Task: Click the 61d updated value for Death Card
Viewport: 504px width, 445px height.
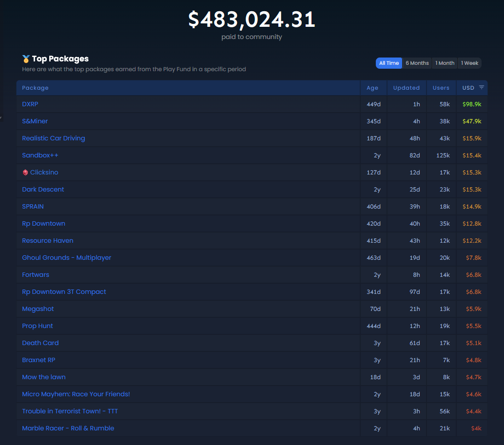Action: [x=415, y=343]
